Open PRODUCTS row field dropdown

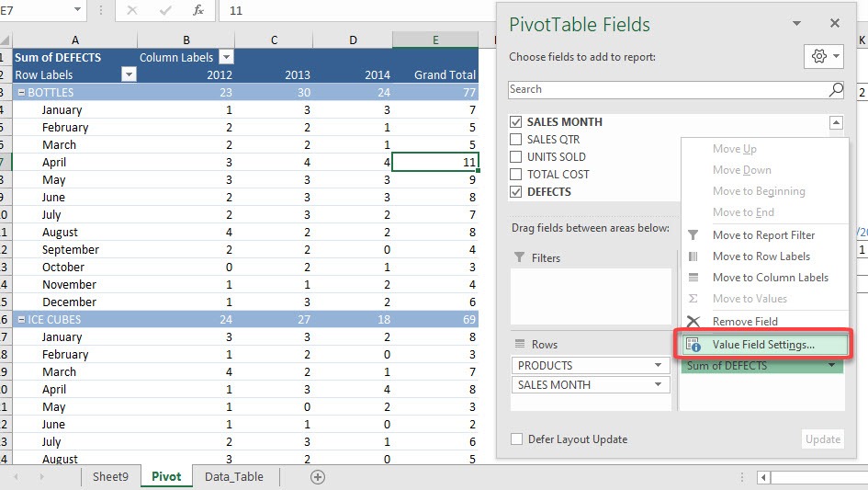[x=658, y=365]
